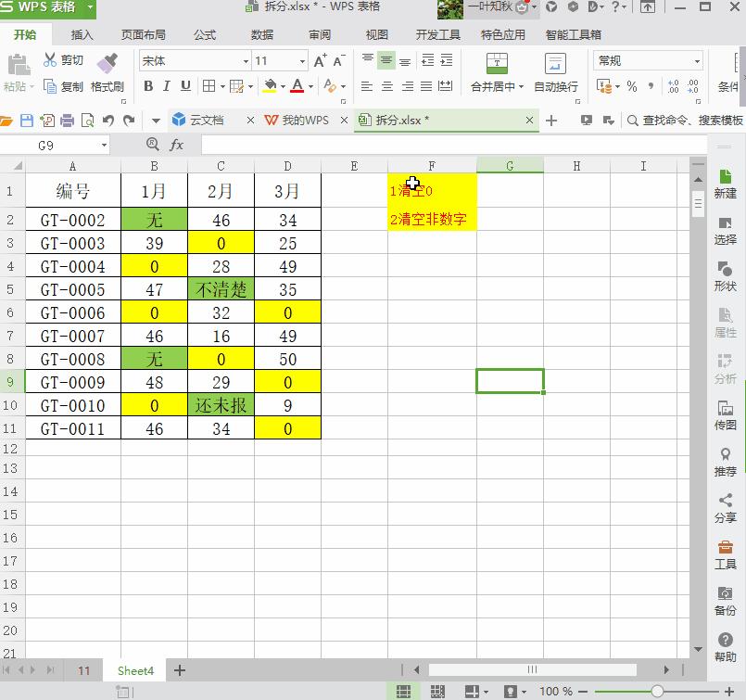Open the borders dropdown arrow
Image resolution: width=746 pixels, height=700 pixels.
tap(222, 86)
